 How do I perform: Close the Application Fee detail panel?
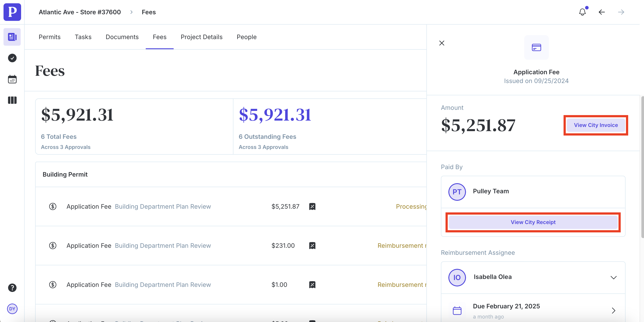point(442,43)
